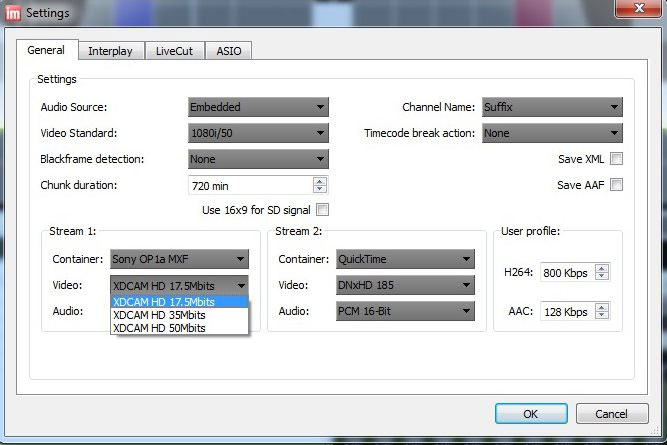Enable the Save AAF checkbox

(616, 185)
